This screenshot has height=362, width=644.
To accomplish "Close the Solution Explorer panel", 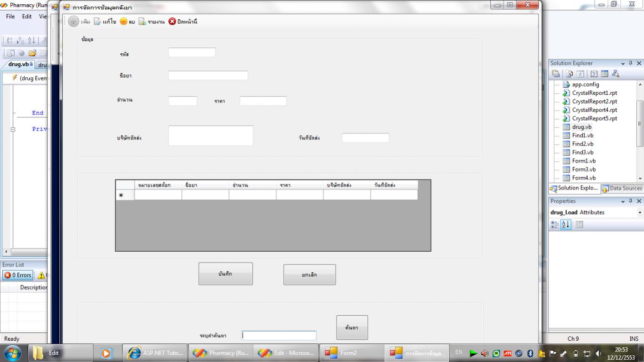I will [x=639, y=63].
